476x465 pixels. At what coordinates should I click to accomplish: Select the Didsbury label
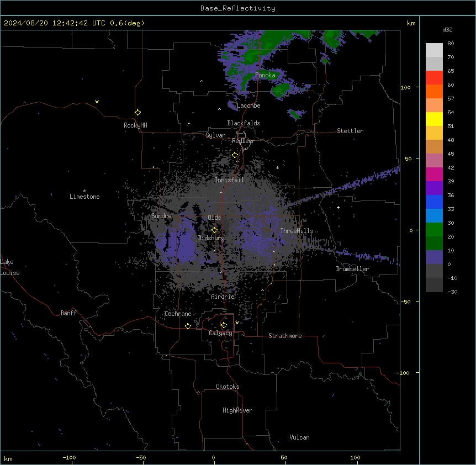[x=211, y=238]
